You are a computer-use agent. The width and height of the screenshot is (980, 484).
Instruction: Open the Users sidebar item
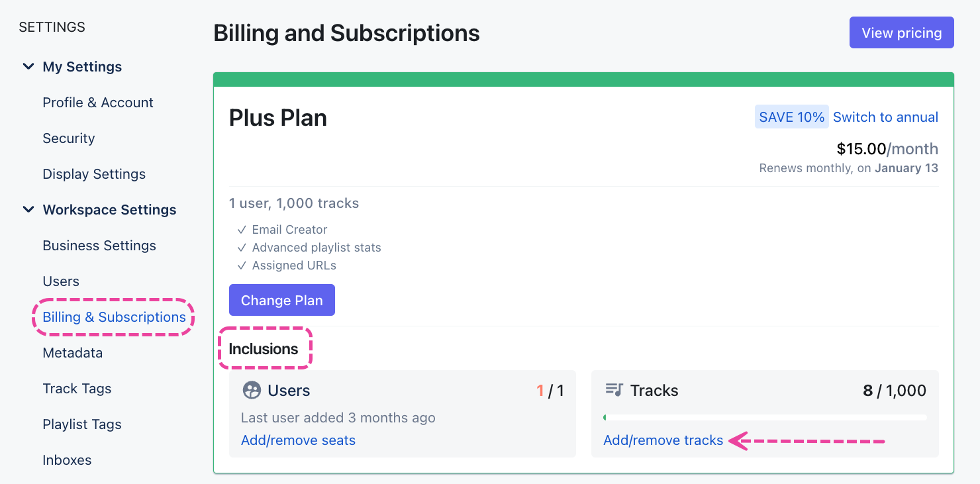pos(61,281)
